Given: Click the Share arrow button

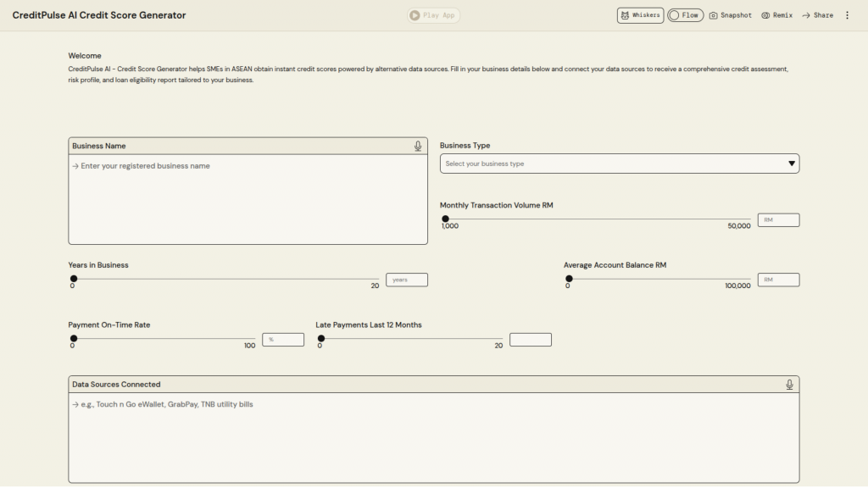Looking at the screenshot, I should click(817, 15).
